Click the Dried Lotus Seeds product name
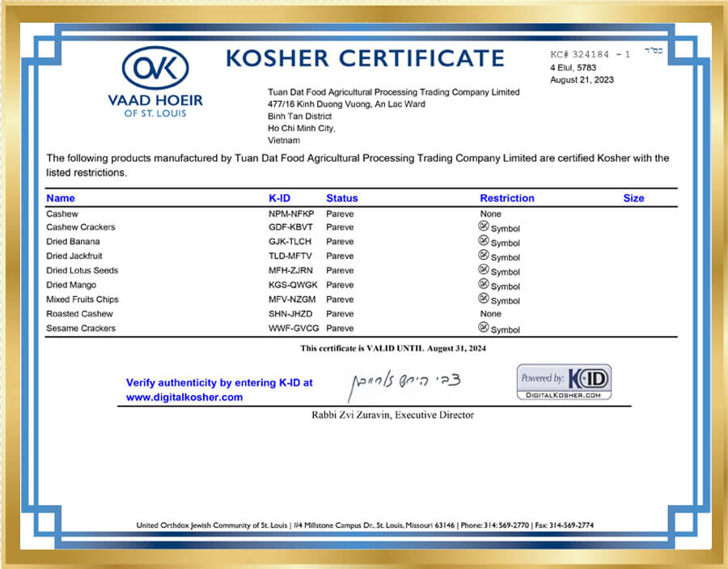Viewport: 728px width, 569px height. [83, 270]
